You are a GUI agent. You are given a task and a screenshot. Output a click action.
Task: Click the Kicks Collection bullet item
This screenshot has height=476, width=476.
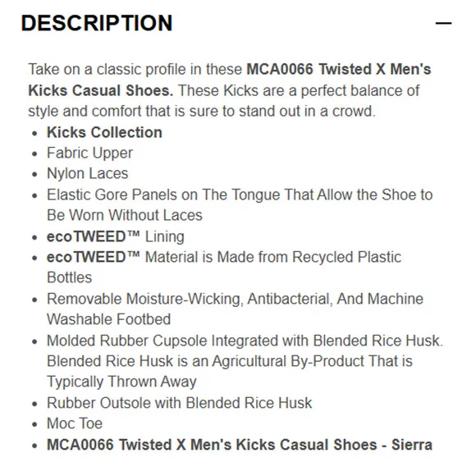click(104, 132)
